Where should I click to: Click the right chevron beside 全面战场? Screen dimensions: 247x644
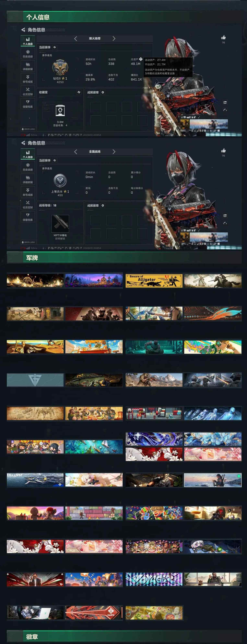[114, 152]
